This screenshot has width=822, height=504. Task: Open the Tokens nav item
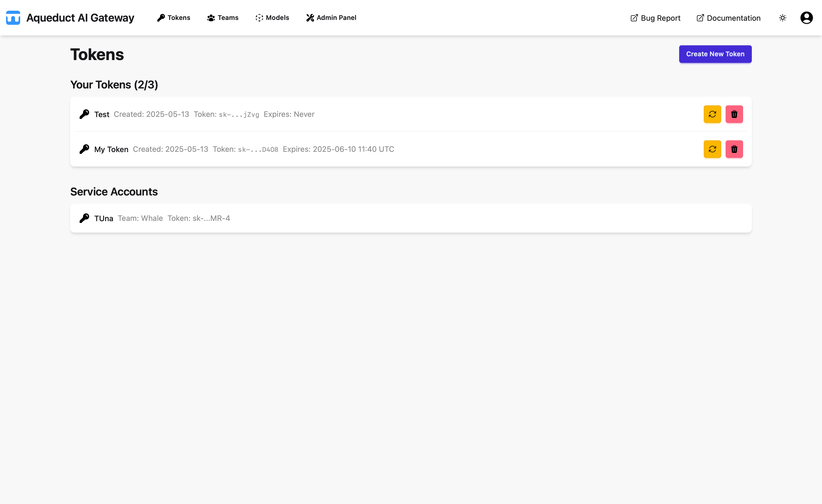(x=173, y=18)
